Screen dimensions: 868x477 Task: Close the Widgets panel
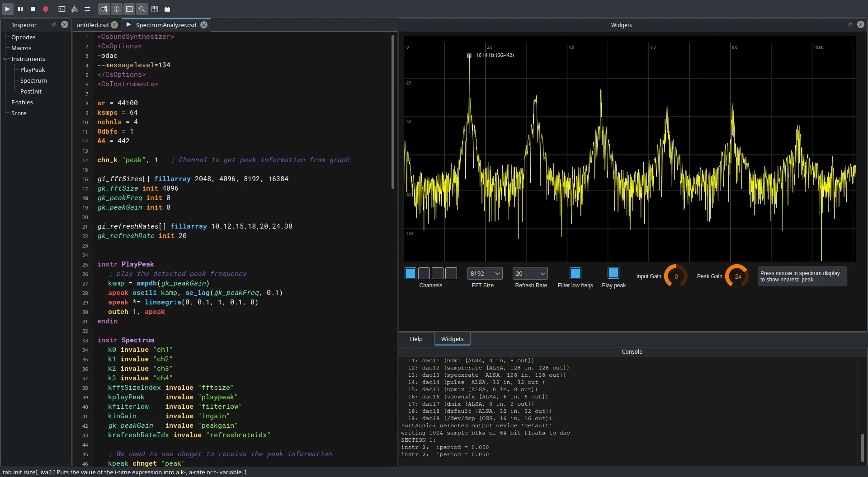coord(861,24)
